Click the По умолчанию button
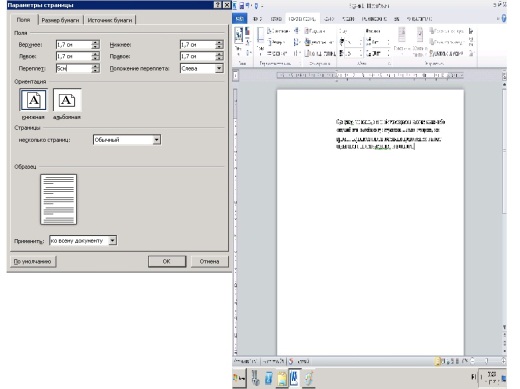 32,261
